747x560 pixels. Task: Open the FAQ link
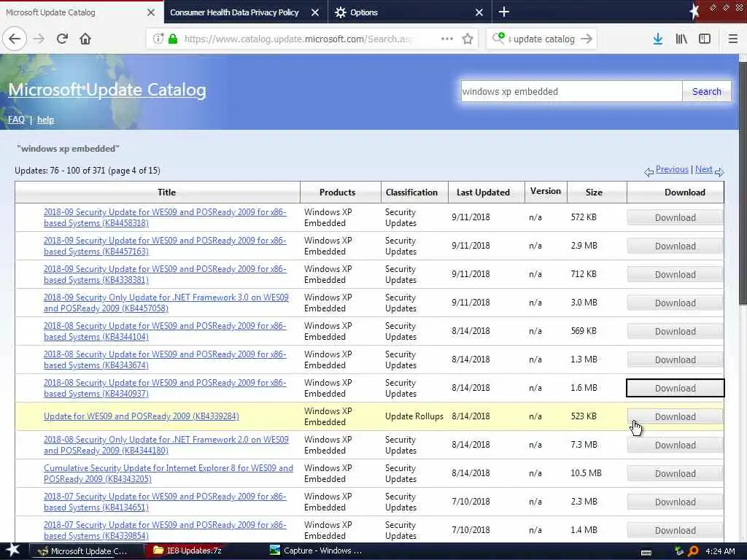(16, 120)
